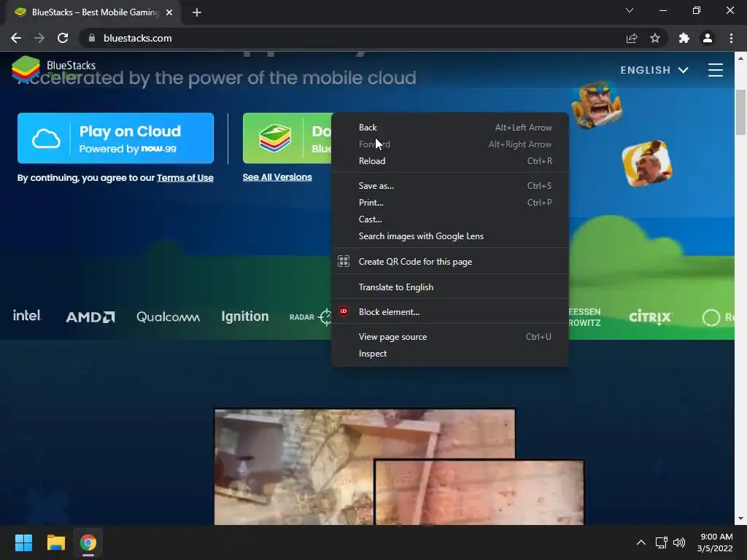Open the Terms of Use link
The image size is (747, 560).
tap(185, 178)
